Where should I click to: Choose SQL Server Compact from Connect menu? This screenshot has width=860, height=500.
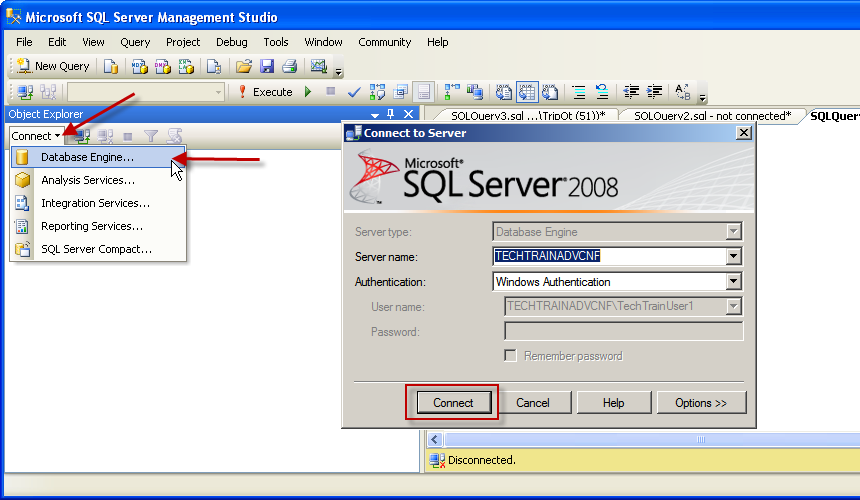[x=98, y=249]
